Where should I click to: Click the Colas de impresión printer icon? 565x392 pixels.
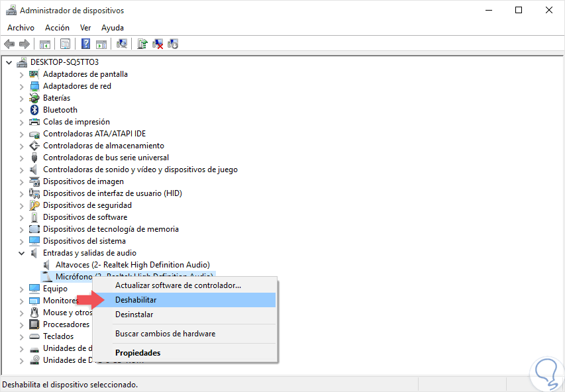[x=34, y=122]
